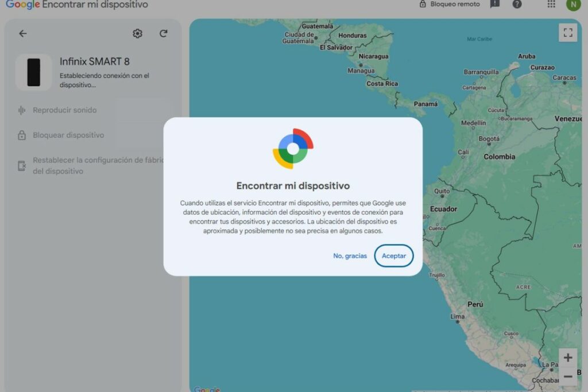Click the Encontrar mi dispositivo dialog heading
The width and height of the screenshot is (588, 392).
pos(293,186)
